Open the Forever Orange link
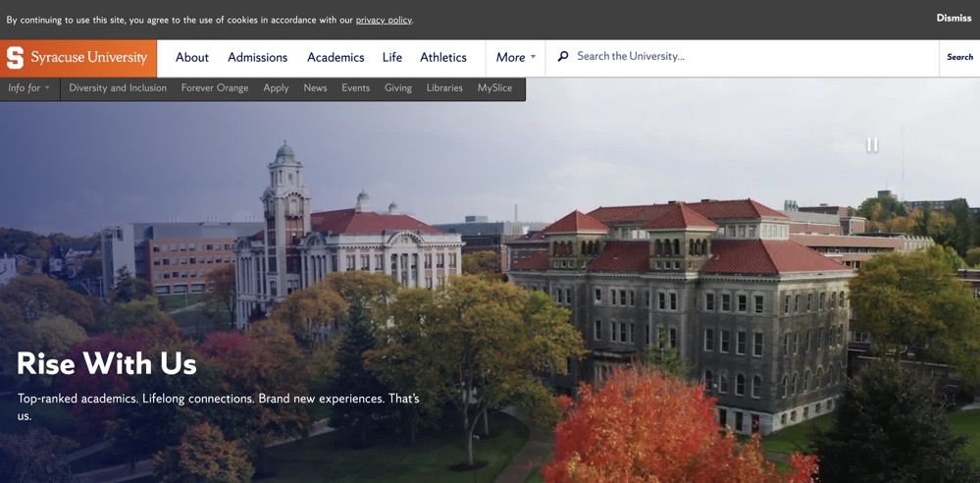The width and height of the screenshot is (980, 483). tap(215, 88)
